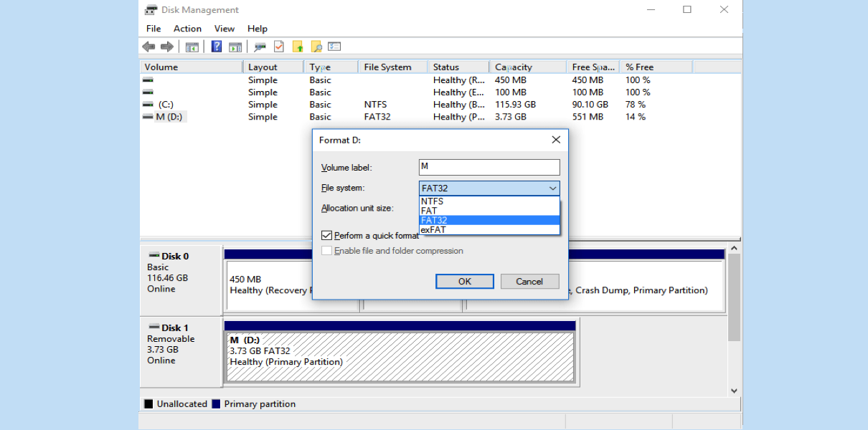
Task: Cancel the Format D: dialog
Action: pos(529,282)
